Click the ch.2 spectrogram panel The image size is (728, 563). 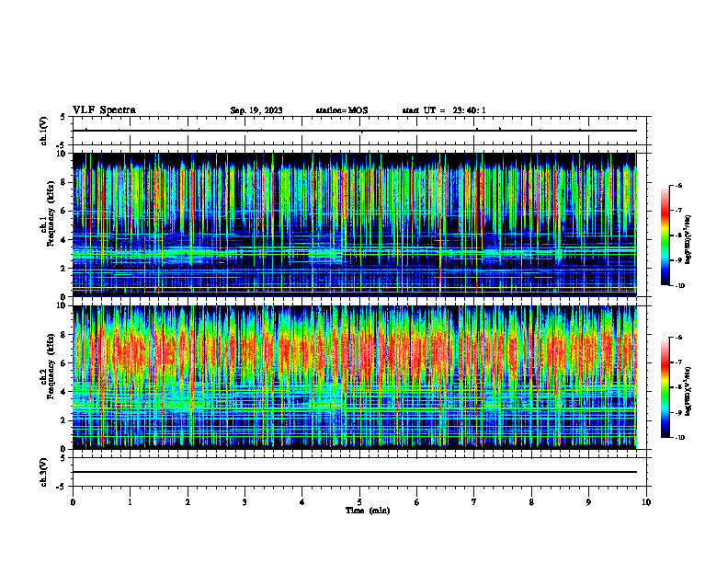(x=355, y=377)
